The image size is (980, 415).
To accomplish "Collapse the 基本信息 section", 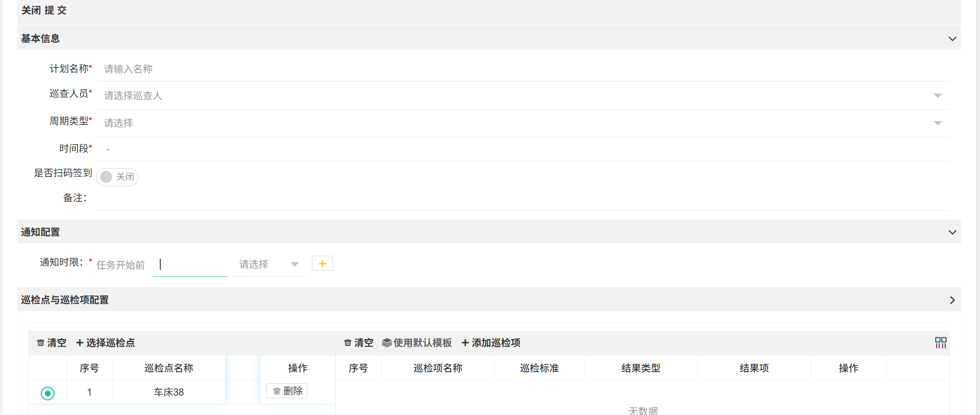I will [952, 39].
